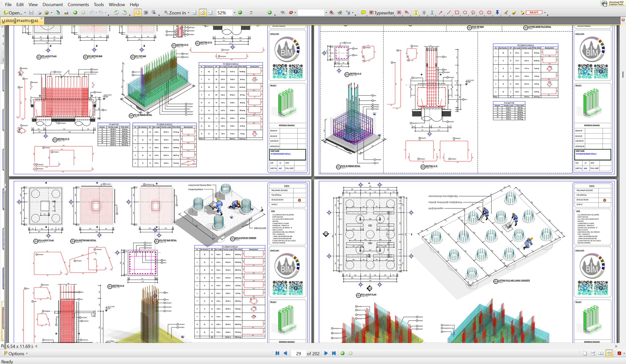Open the Options dropdown at bottom left
This screenshot has height=364, width=626.
[16, 354]
